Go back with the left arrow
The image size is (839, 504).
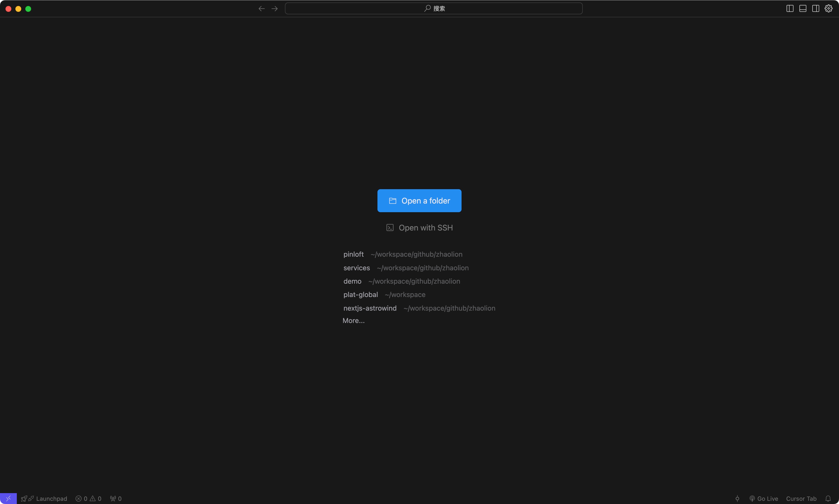click(261, 8)
